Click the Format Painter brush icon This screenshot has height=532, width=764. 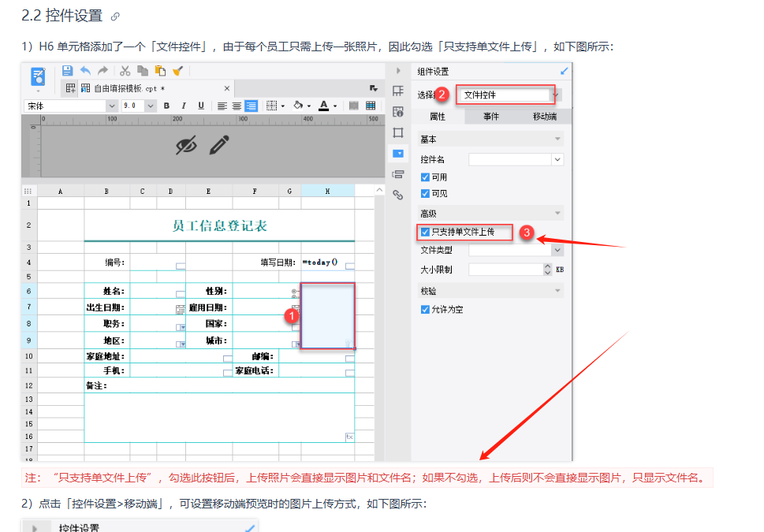178,71
